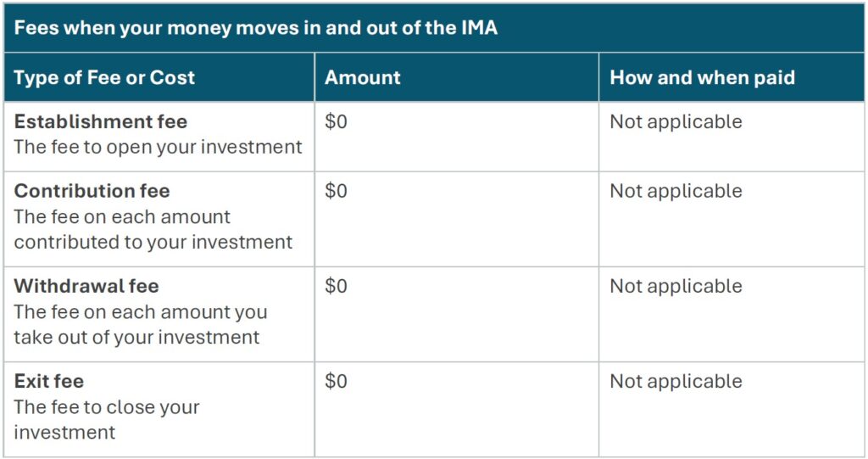Click the $0 amount for Exit fee
The width and height of the screenshot is (868, 459).
click(336, 381)
